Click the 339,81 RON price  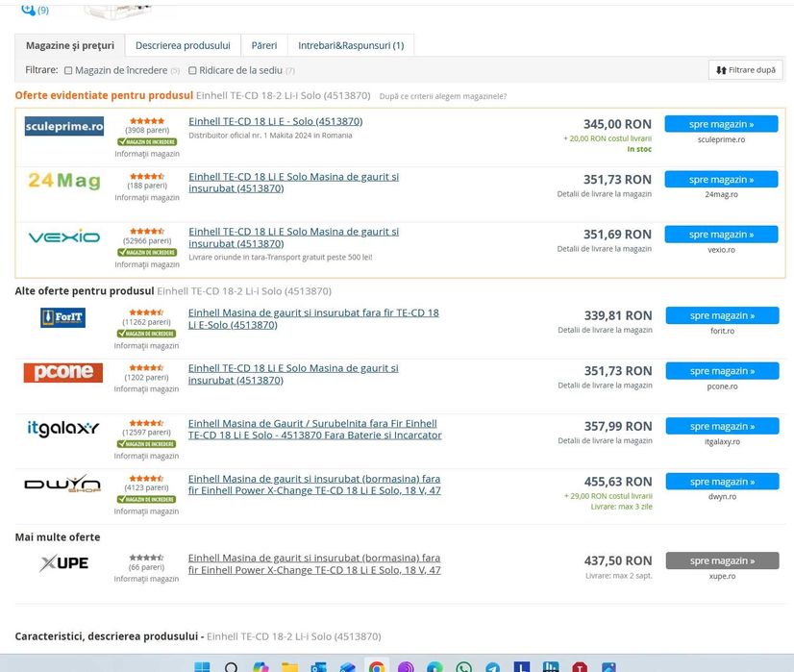618,315
